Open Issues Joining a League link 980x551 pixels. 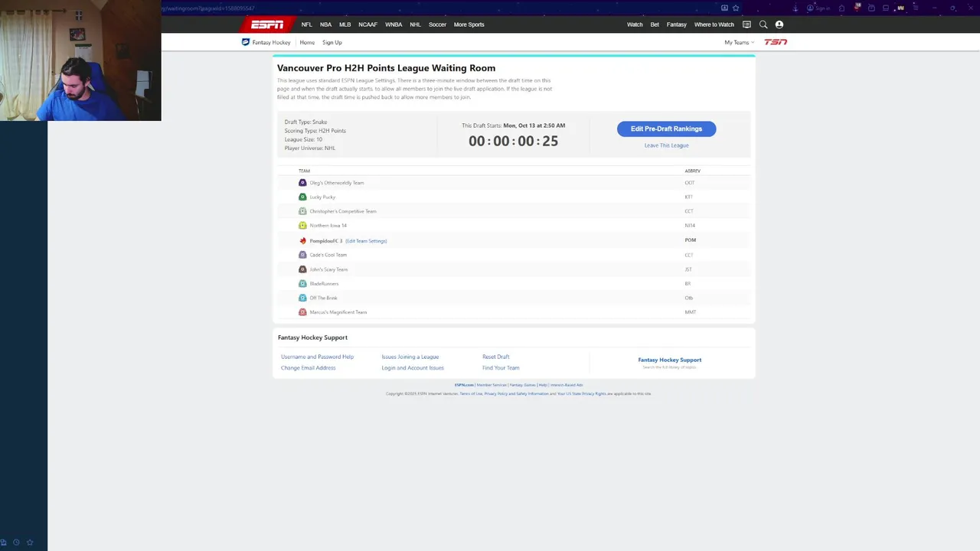410,357
